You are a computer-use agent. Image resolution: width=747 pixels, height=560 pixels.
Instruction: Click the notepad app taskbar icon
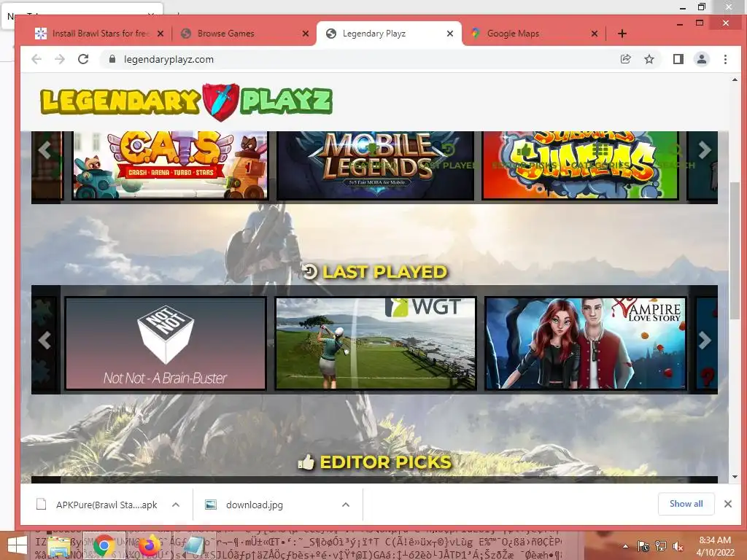pyautogui.click(x=193, y=545)
